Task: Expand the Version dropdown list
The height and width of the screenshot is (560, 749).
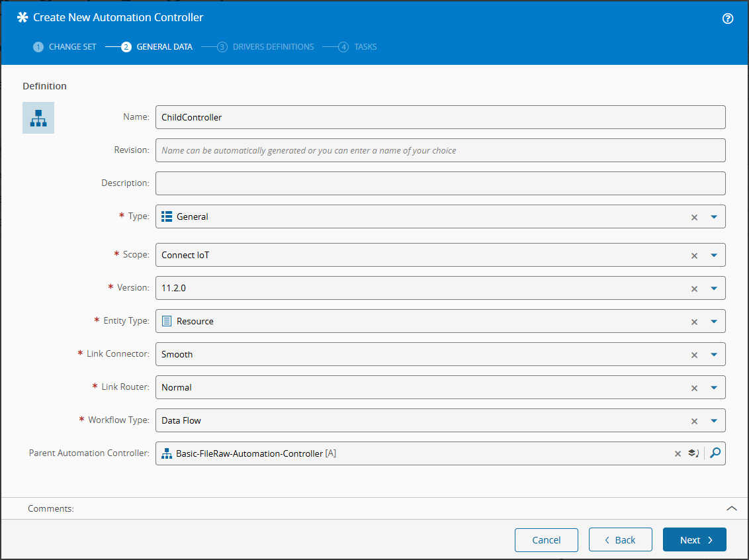Action: [x=714, y=288]
